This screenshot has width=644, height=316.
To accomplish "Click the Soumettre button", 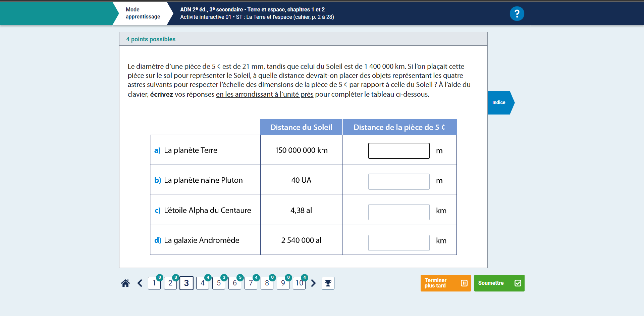I will 499,283.
